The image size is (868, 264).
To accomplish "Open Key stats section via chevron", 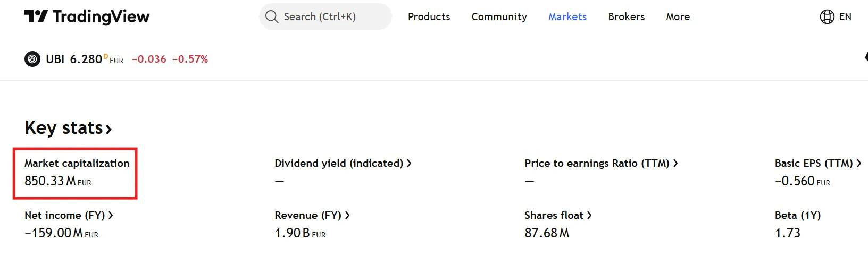I will pyautogui.click(x=108, y=129).
